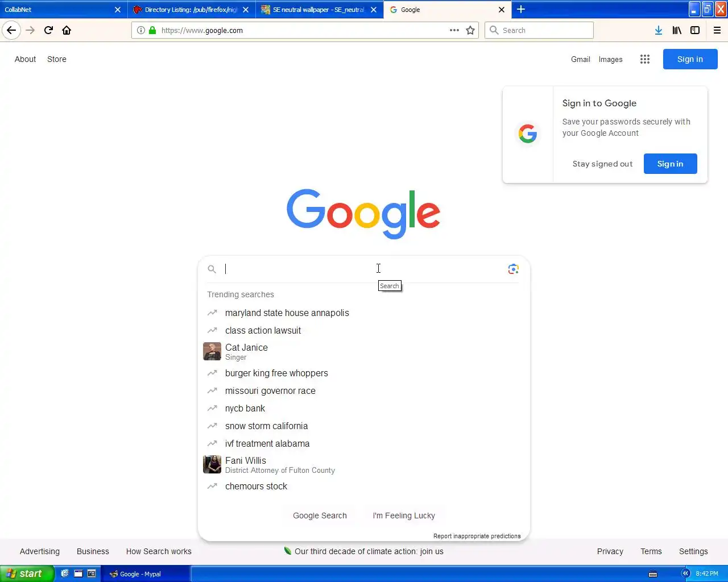The height and width of the screenshot is (582, 728).
Task: Toggle the sidebar view icon
Action: (x=695, y=30)
